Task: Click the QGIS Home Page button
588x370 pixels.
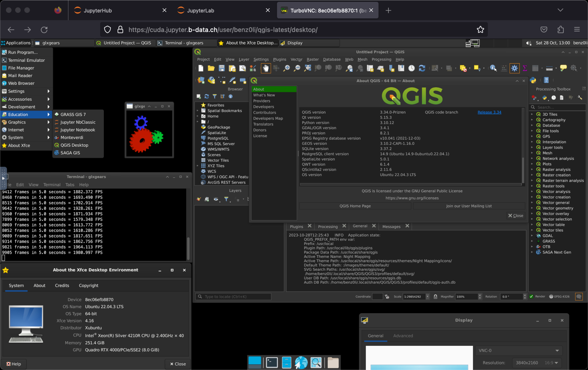Action: (355, 206)
